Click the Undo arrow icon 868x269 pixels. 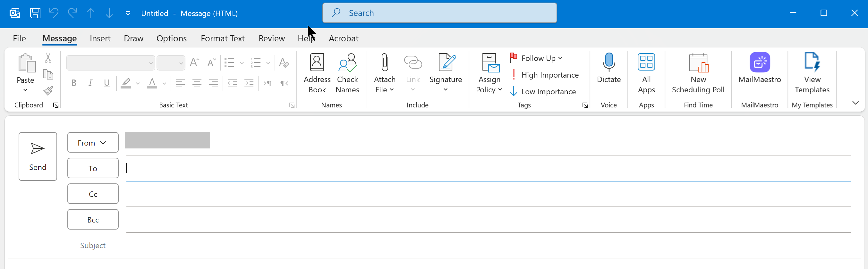54,13
